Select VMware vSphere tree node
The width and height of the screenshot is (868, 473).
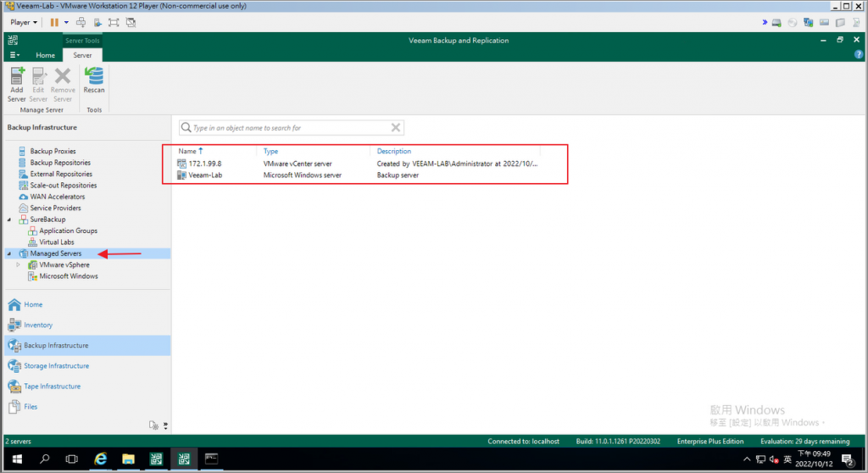pos(64,264)
